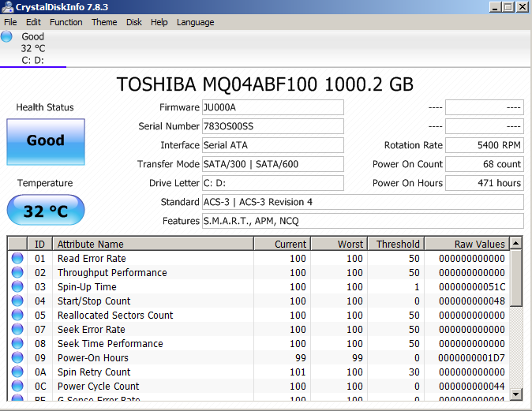Click the CrystalDiskInfo title bar app icon
The width and height of the screenshot is (532, 411).
pos(7,7)
